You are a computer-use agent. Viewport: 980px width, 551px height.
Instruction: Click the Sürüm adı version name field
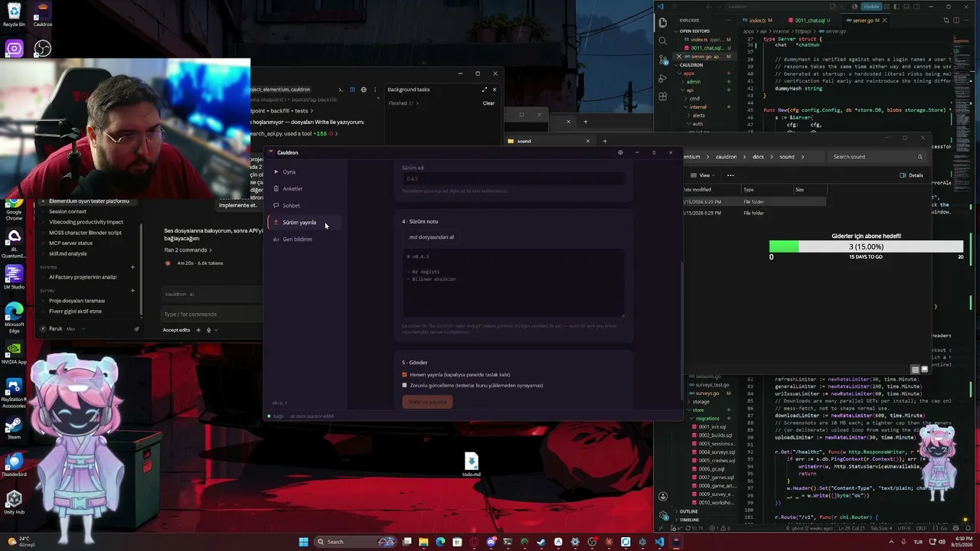(514, 178)
